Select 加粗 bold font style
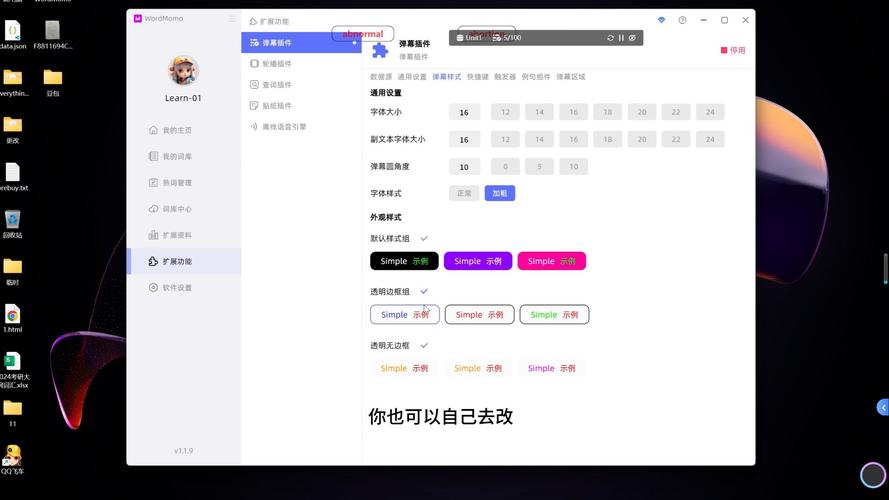 click(x=500, y=193)
